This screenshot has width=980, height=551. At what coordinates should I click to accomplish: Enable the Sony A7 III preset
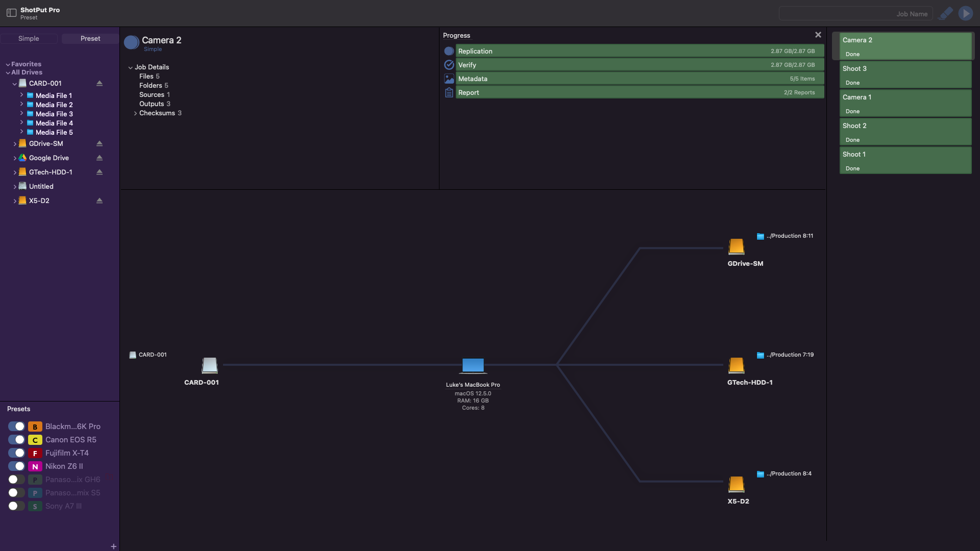tap(16, 506)
